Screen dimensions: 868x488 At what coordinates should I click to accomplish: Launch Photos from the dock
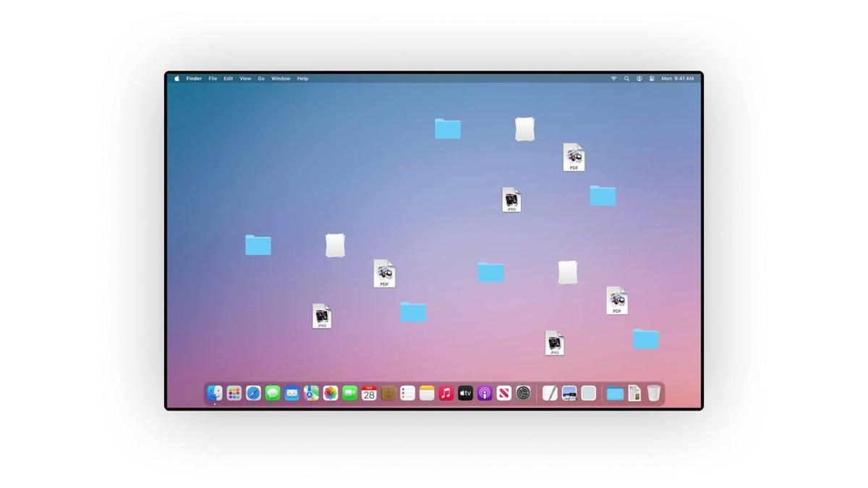pyautogui.click(x=331, y=393)
